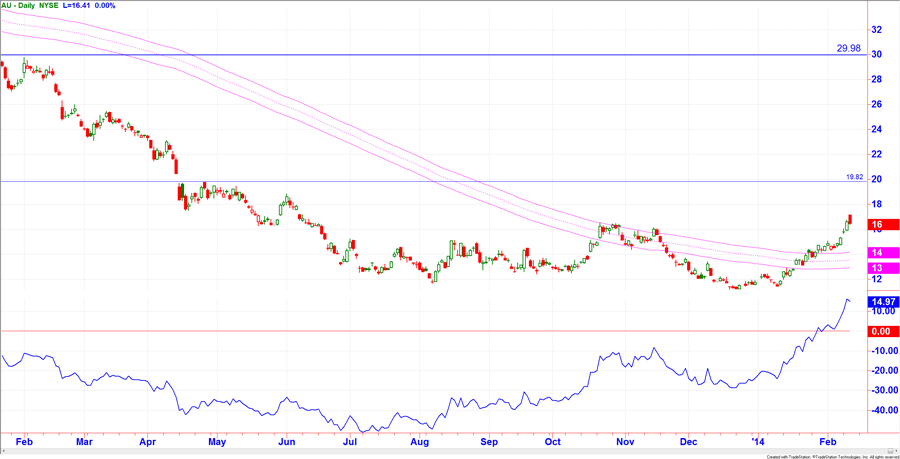The height and width of the screenshot is (459, 900).
Task: Click the magenta 14 price marker
Action: click(875, 253)
